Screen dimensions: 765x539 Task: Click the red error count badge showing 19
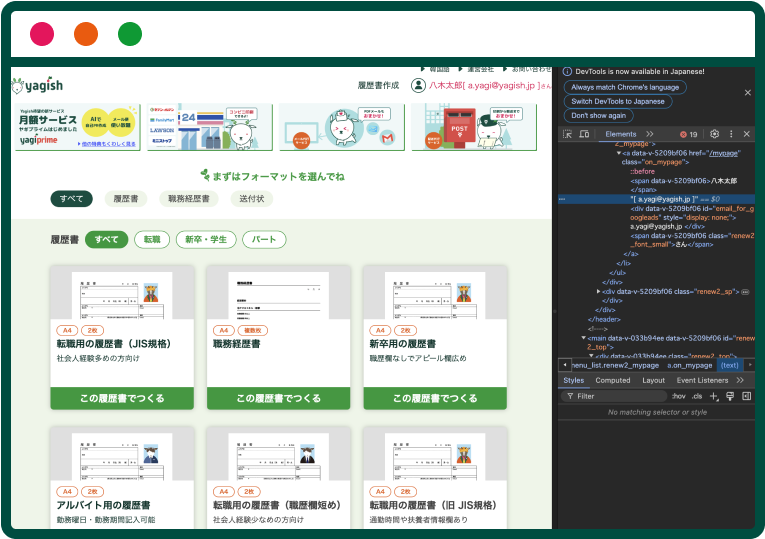pyautogui.click(x=689, y=134)
